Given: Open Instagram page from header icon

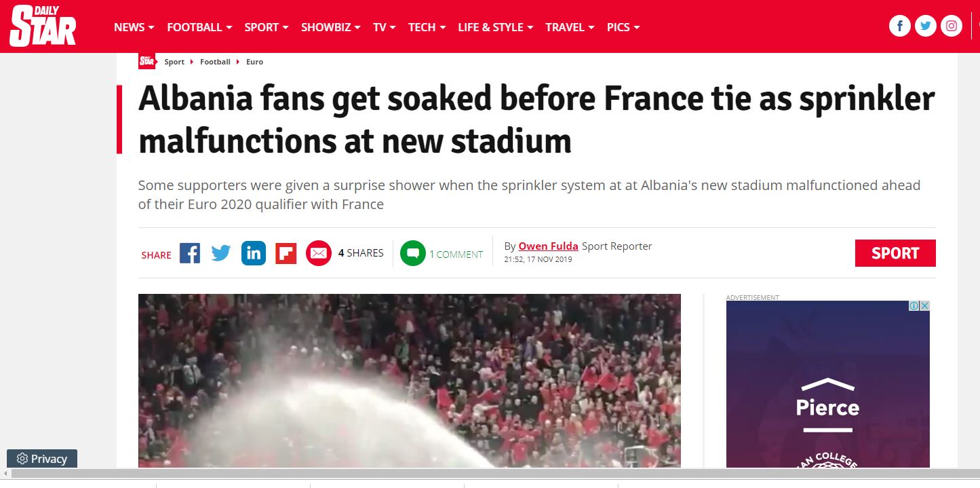Looking at the screenshot, I should (952, 26).
